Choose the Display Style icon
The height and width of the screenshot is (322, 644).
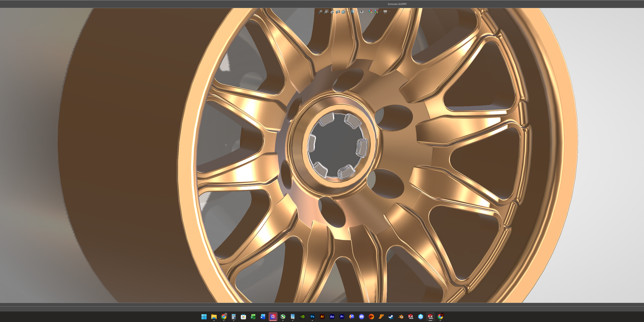pos(353,12)
